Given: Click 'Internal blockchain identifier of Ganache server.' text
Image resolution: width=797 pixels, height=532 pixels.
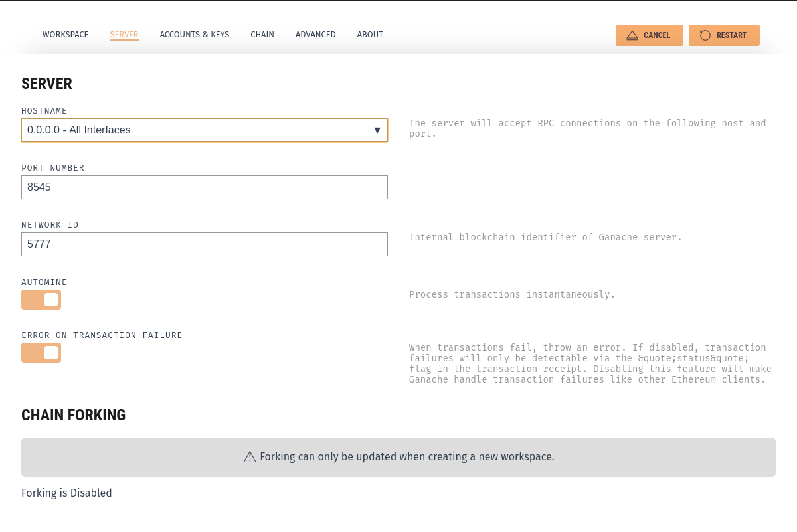Looking at the screenshot, I should click(545, 237).
